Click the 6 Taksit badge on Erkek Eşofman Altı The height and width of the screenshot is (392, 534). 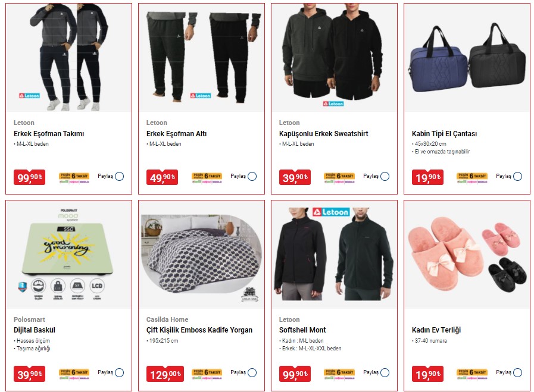[207, 178]
